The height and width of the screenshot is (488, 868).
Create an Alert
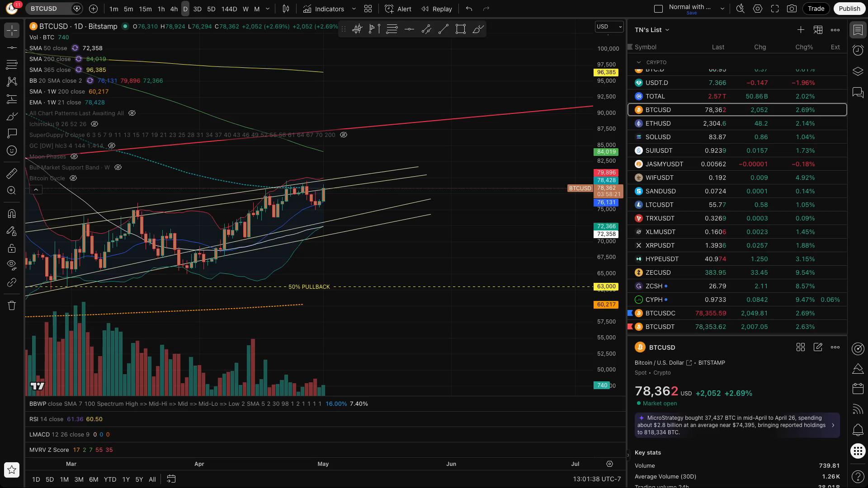(398, 9)
